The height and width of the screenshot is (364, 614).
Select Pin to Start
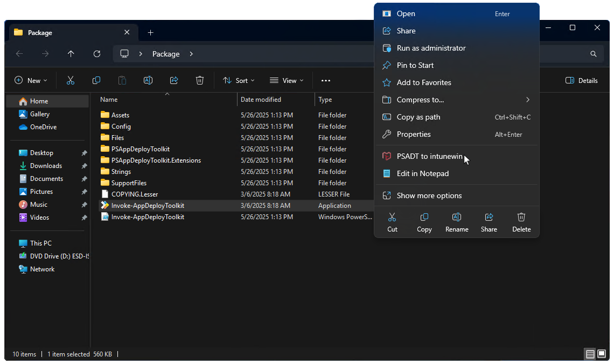pos(457,65)
